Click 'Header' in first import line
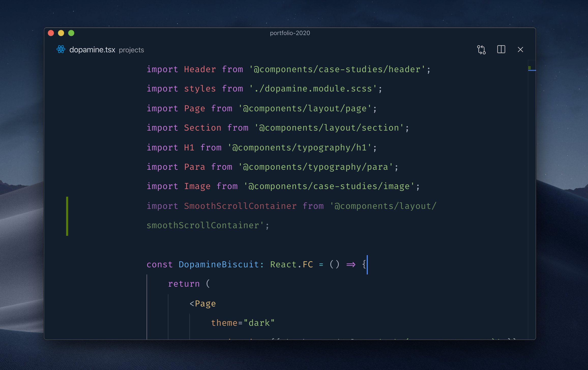The height and width of the screenshot is (370, 588). coord(200,69)
